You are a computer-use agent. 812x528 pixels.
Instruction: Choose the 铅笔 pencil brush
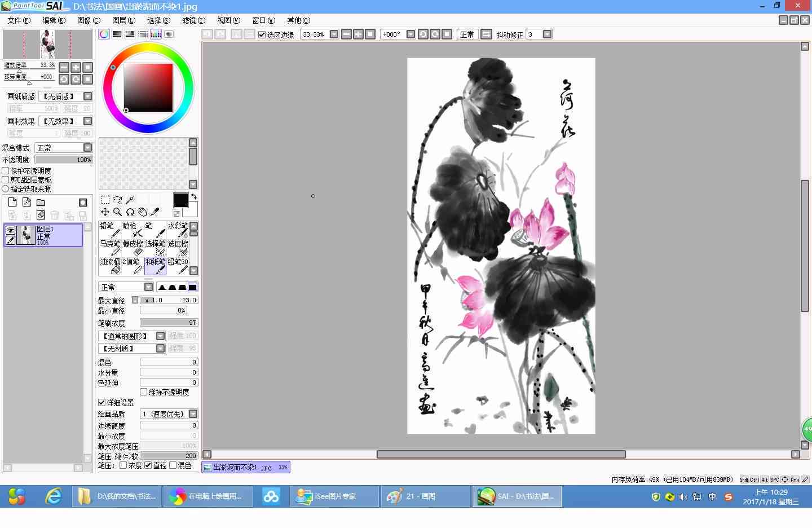coord(110,230)
